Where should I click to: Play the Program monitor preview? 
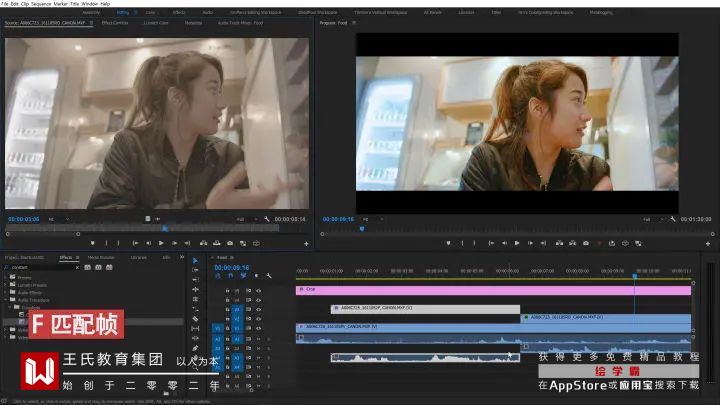517,243
